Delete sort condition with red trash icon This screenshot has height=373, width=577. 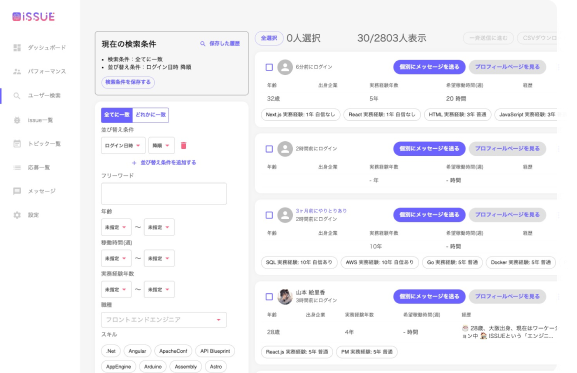point(184,146)
